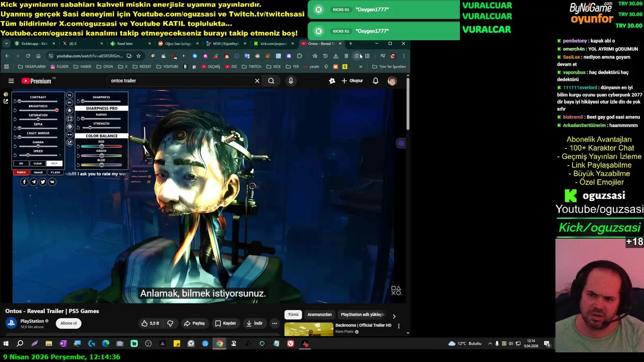Click the Saturation slider handle

point(38,119)
